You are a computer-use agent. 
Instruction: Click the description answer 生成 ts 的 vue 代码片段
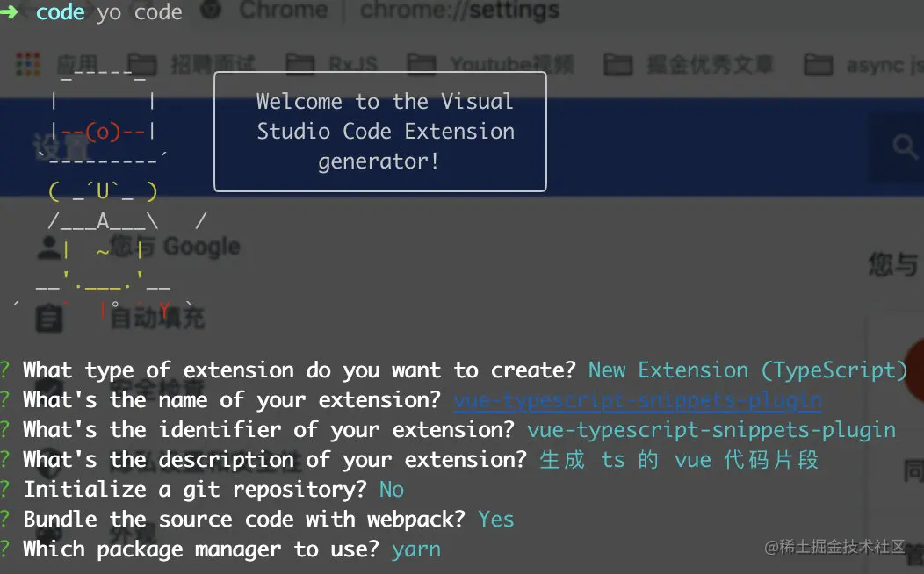pyautogui.click(x=679, y=460)
